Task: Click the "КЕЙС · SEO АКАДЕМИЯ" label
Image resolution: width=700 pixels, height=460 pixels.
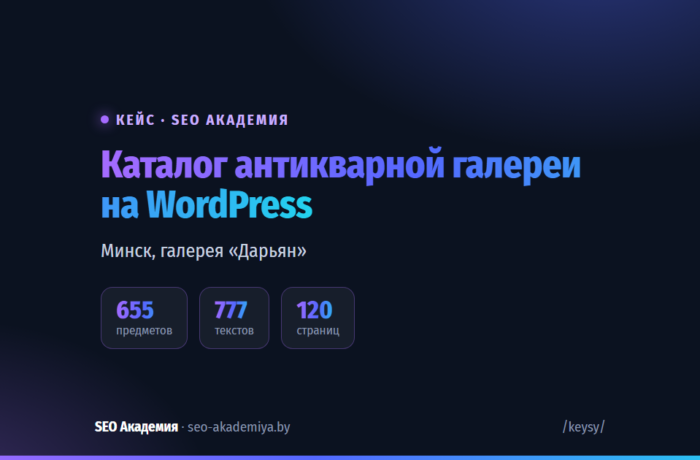Action: 202,120
